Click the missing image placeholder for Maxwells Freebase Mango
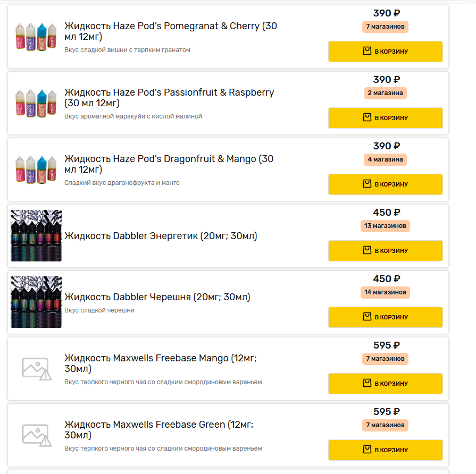 37,369
